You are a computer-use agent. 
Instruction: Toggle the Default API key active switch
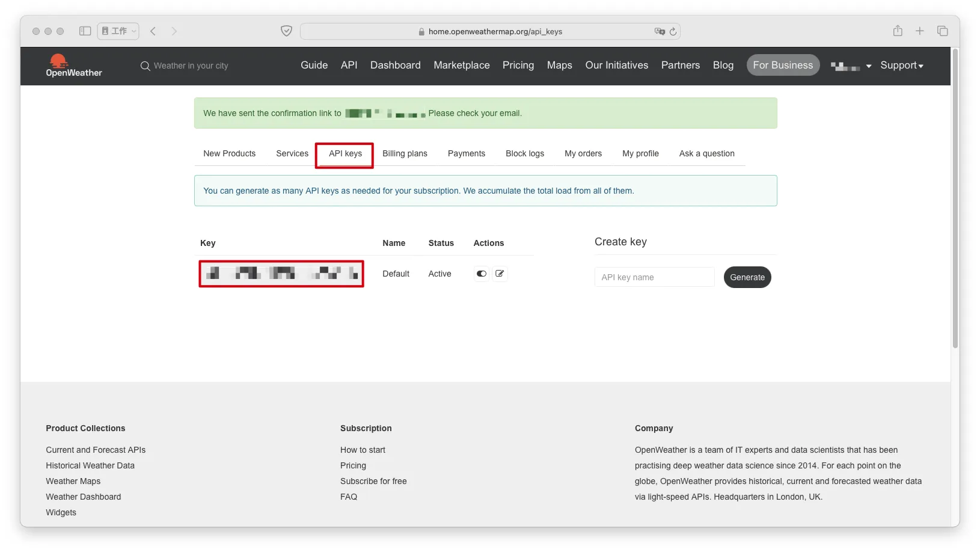[481, 274]
